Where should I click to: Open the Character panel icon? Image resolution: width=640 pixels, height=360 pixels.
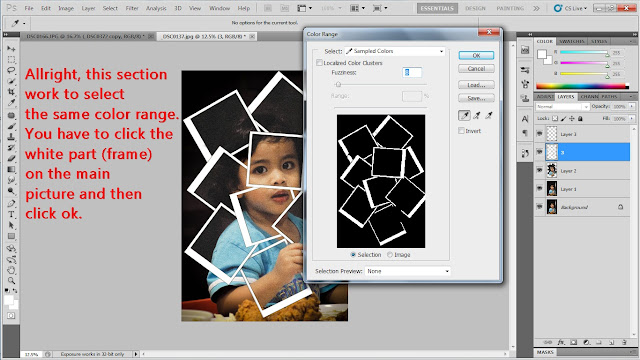tap(525, 119)
